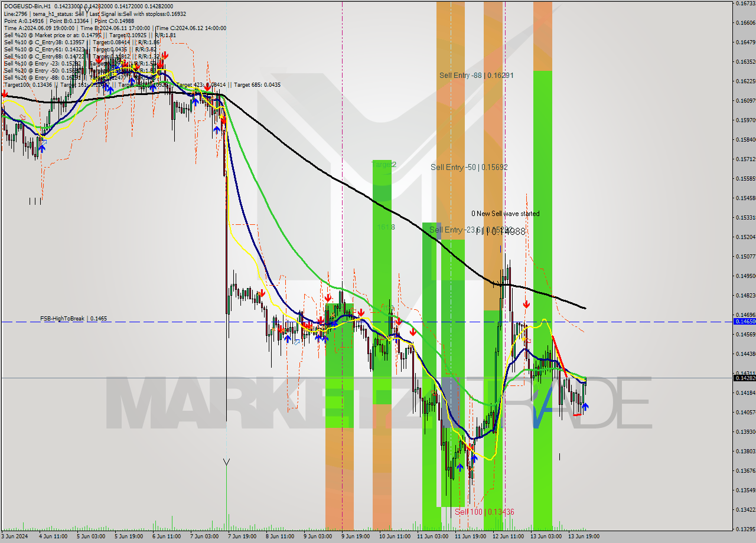This screenshot has width=756, height=543.
Task: Click the 0.1673 price at axis top
Action: (x=745, y=4)
